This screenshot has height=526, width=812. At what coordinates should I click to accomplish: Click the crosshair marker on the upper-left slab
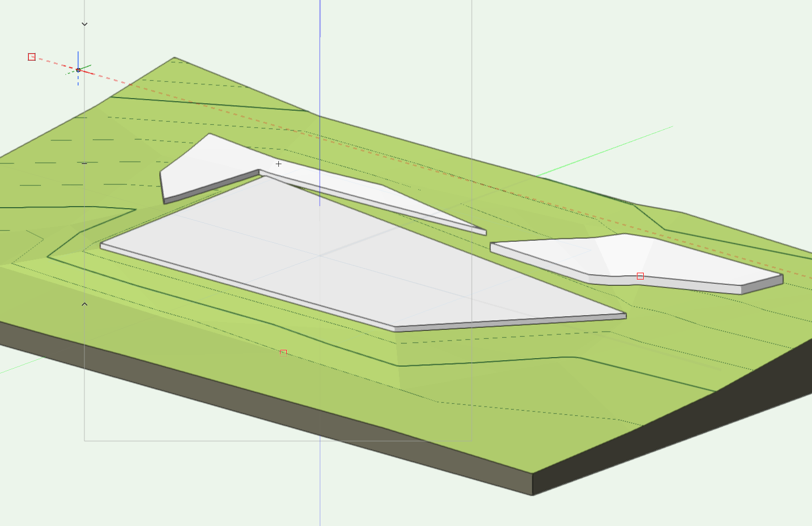click(278, 164)
